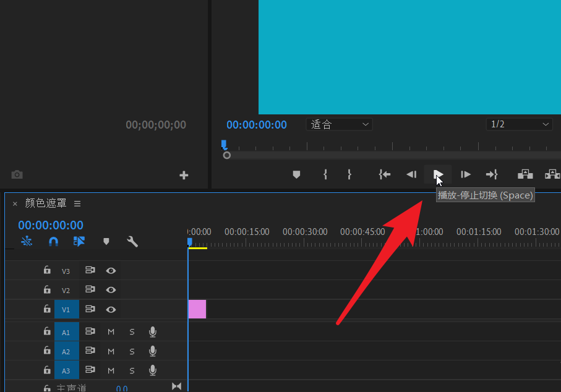
Task: Mute the A1 audio track
Action: (111, 332)
